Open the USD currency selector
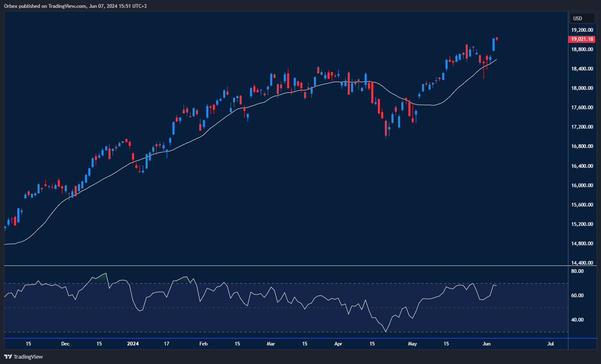 (x=582, y=18)
